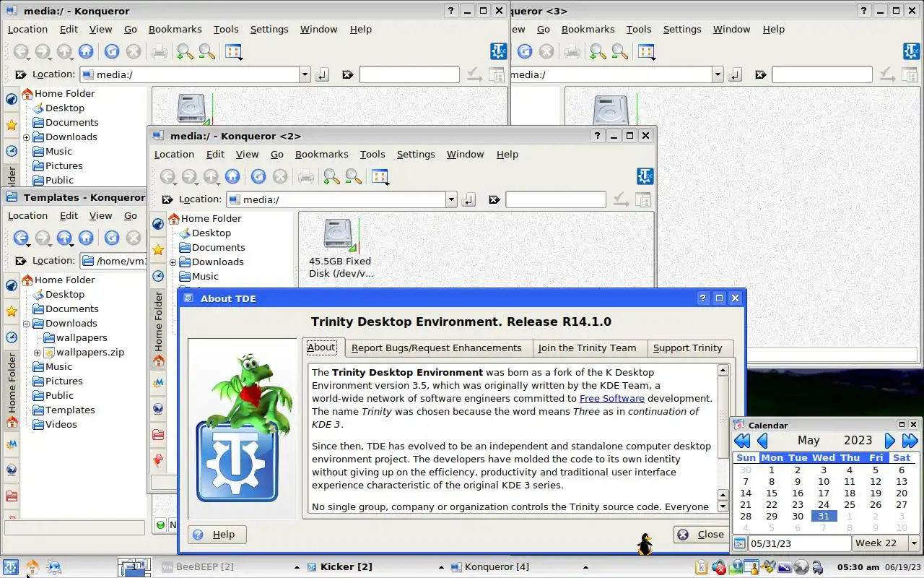Expand wallpapers.zip in Templates window tree
The height and width of the screenshot is (578, 924).
(x=37, y=353)
